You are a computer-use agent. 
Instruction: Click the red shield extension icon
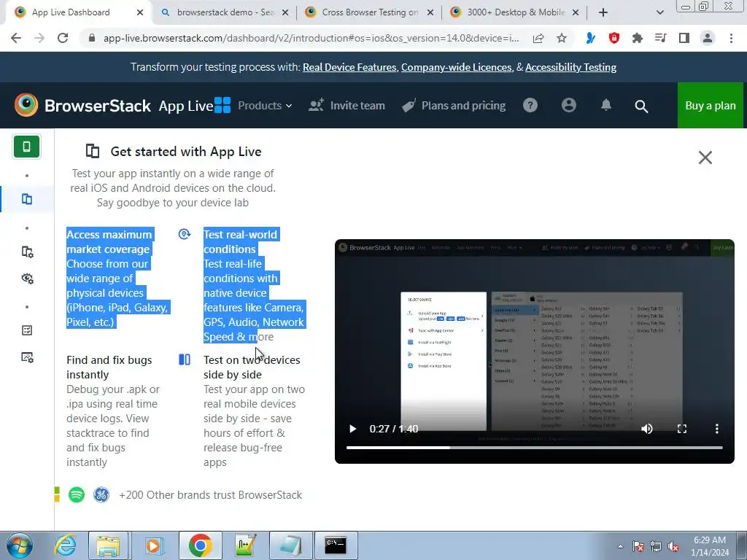pos(614,38)
